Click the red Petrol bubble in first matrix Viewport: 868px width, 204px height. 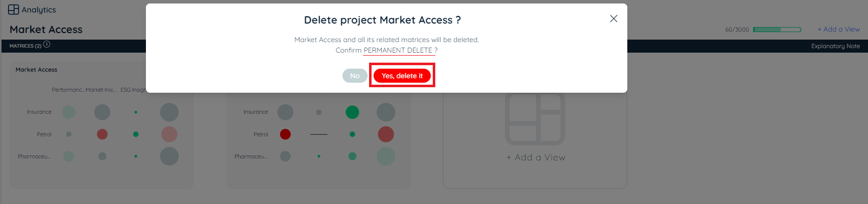click(102, 134)
